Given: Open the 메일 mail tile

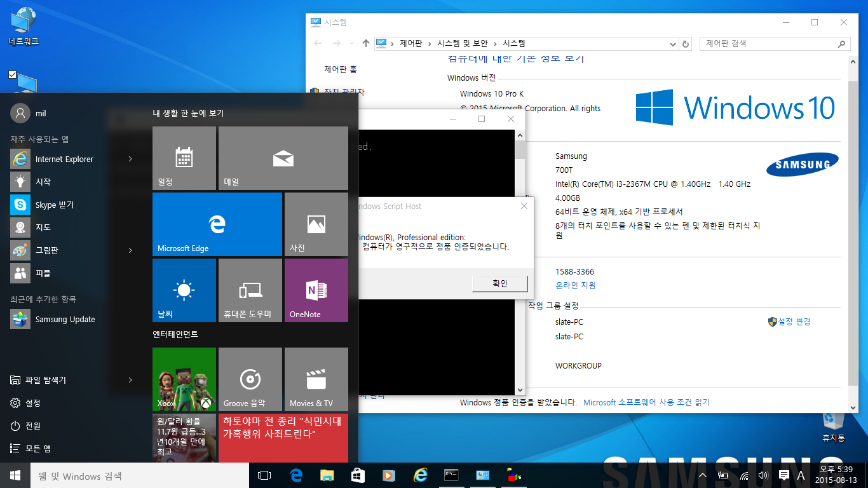Looking at the screenshot, I should pyautogui.click(x=283, y=158).
